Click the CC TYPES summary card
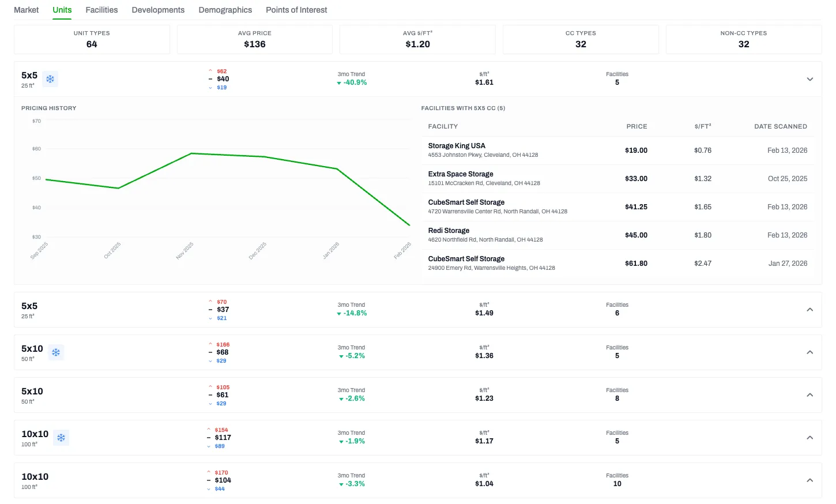 point(581,39)
